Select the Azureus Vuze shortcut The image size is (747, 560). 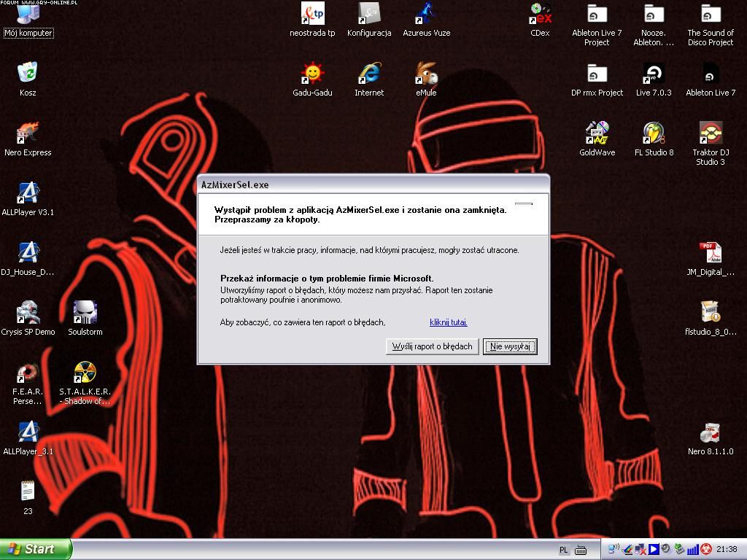tap(426, 20)
